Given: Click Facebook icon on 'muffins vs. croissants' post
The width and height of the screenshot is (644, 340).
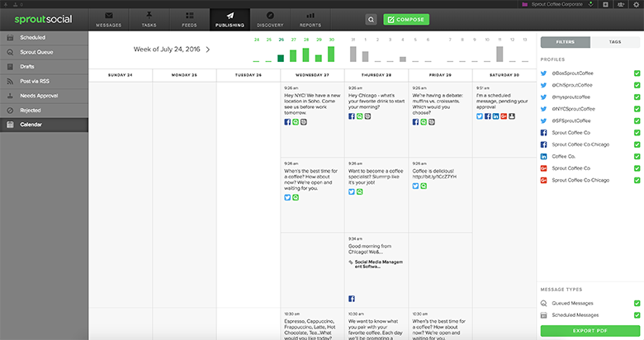Looking at the screenshot, I should 415,122.
